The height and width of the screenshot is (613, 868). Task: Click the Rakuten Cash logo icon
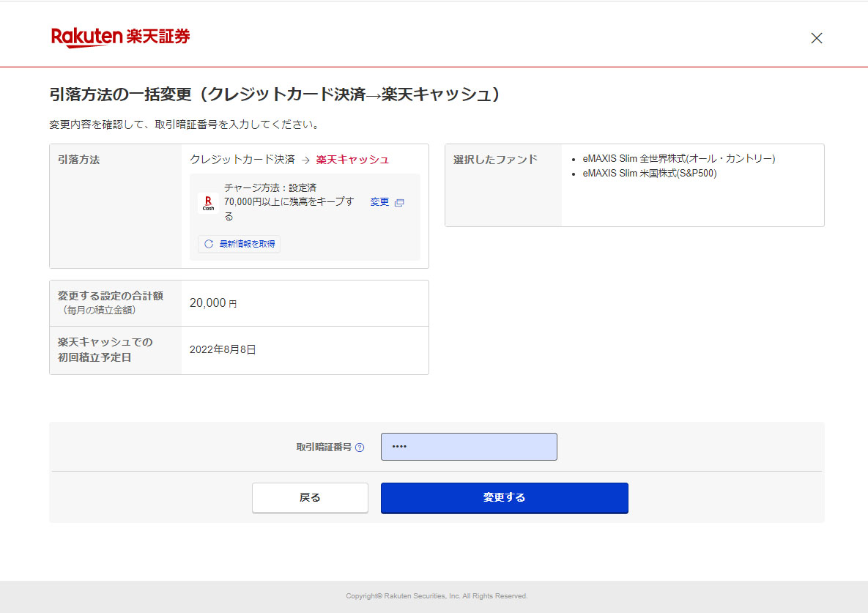click(x=208, y=203)
